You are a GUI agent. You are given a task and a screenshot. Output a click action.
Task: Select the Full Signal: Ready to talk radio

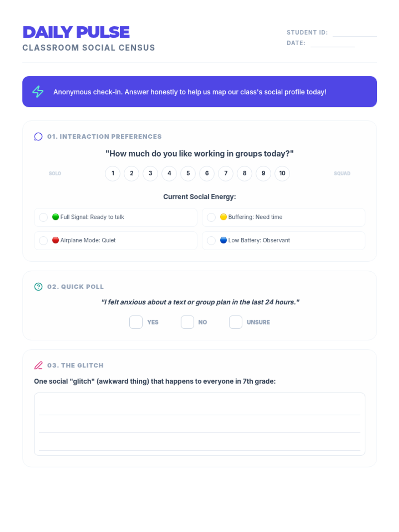44,217
